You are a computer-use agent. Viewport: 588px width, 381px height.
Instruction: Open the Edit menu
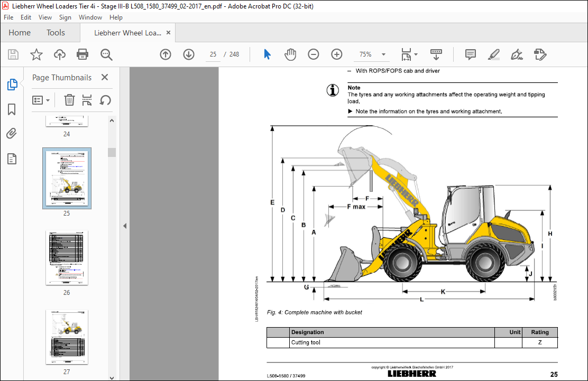point(26,17)
